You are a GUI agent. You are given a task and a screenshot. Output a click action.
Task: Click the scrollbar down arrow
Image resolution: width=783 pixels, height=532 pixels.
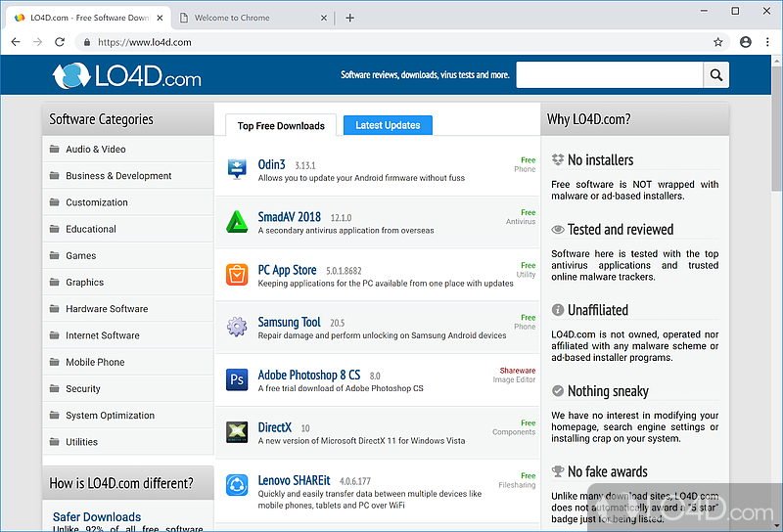point(776,525)
